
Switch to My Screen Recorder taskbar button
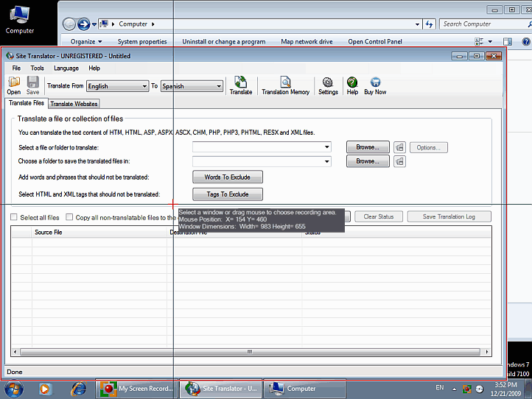[136, 389]
